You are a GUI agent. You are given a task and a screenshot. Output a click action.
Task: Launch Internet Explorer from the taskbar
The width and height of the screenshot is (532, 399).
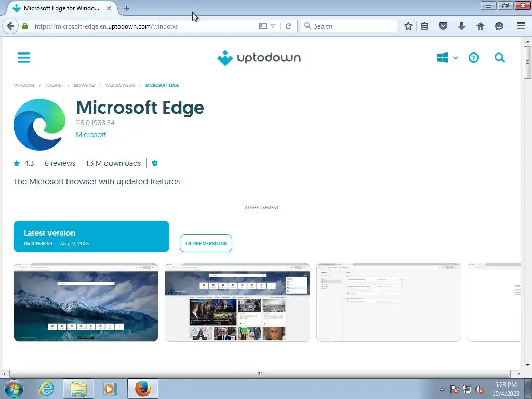click(46, 389)
